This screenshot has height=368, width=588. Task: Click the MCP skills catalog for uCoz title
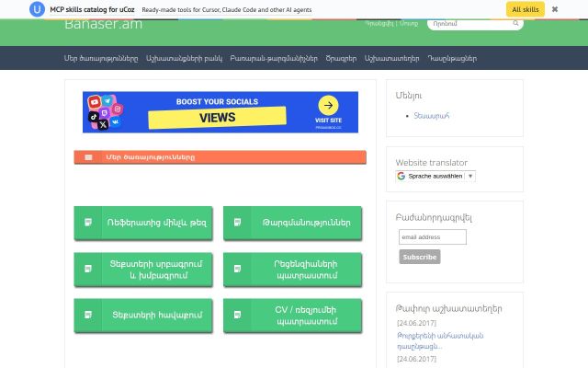[x=92, y=10]
